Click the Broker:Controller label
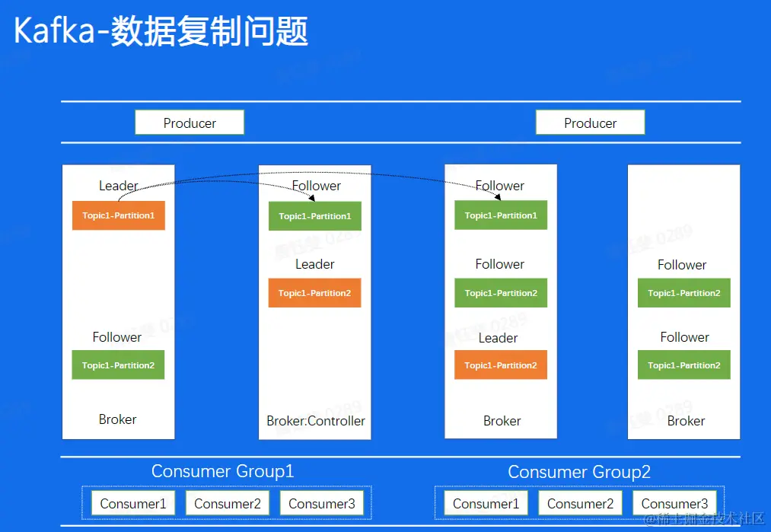771x532 pixels. 316,421
